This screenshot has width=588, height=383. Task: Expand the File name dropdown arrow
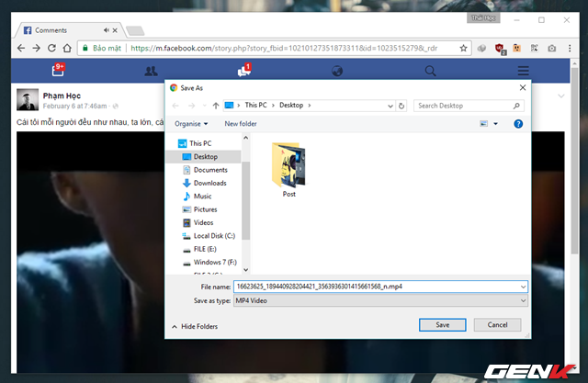tap(523, 287)
